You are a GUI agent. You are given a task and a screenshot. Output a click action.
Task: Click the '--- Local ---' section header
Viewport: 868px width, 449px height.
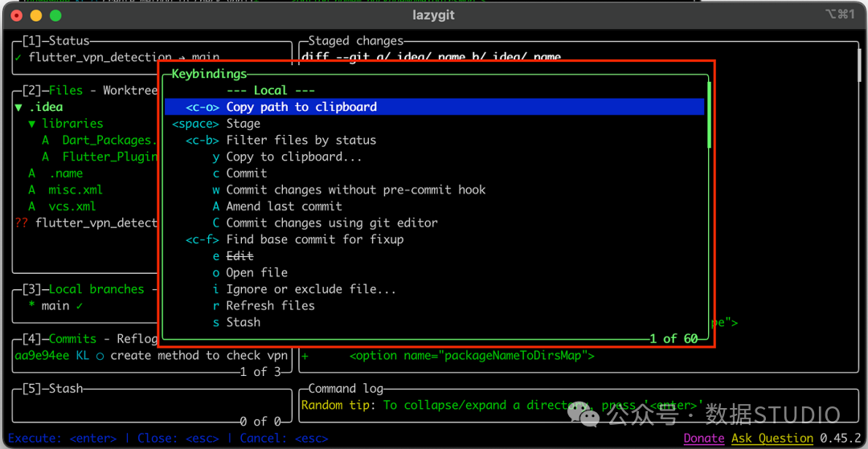pos(271,90)
